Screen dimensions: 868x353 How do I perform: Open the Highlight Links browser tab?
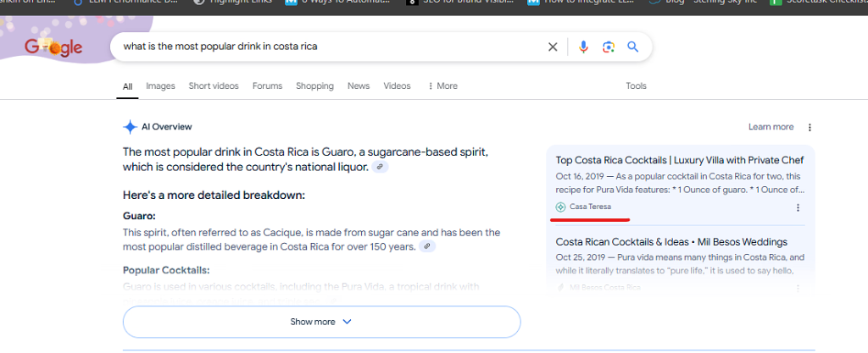click(x=232, y=3)
